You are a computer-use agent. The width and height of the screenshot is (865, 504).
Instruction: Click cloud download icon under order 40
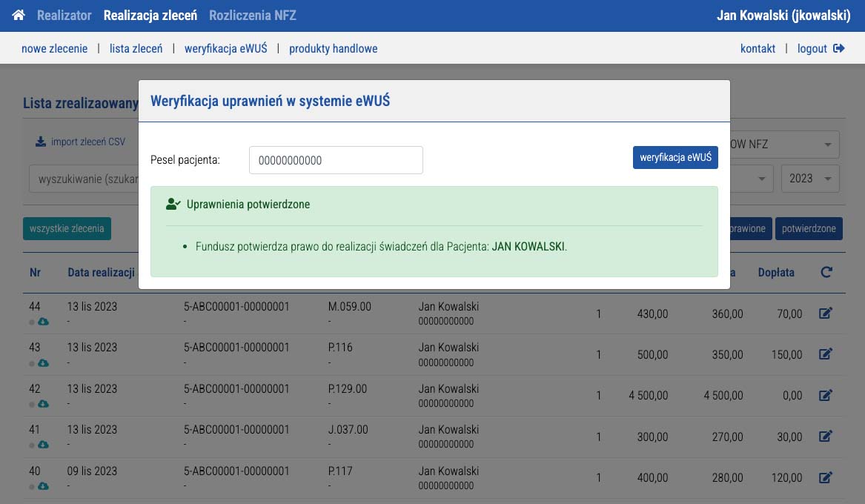click(43, 486)
